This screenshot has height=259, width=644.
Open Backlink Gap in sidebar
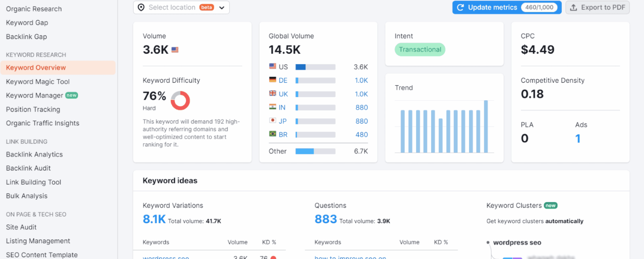tap(26, 37)
